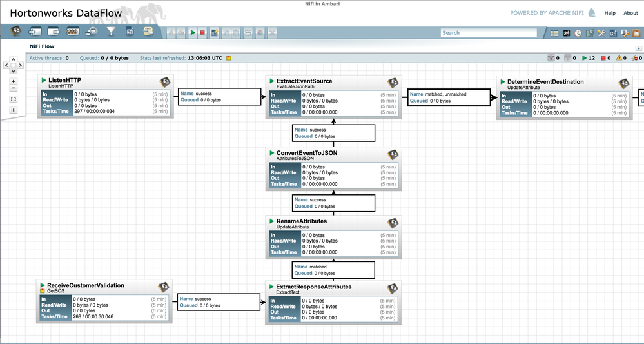Open the Flow Configuration History clock icon

pos(578,33)
